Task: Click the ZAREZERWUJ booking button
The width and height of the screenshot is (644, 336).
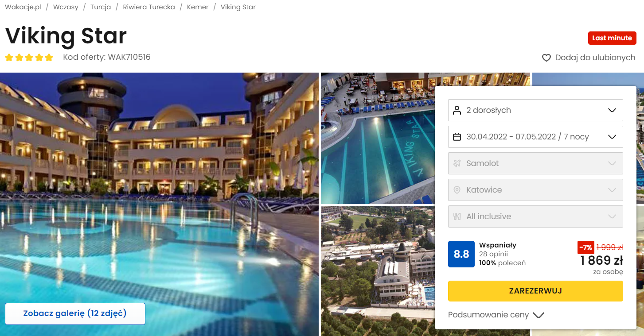Action: click(x=535, y=291)
